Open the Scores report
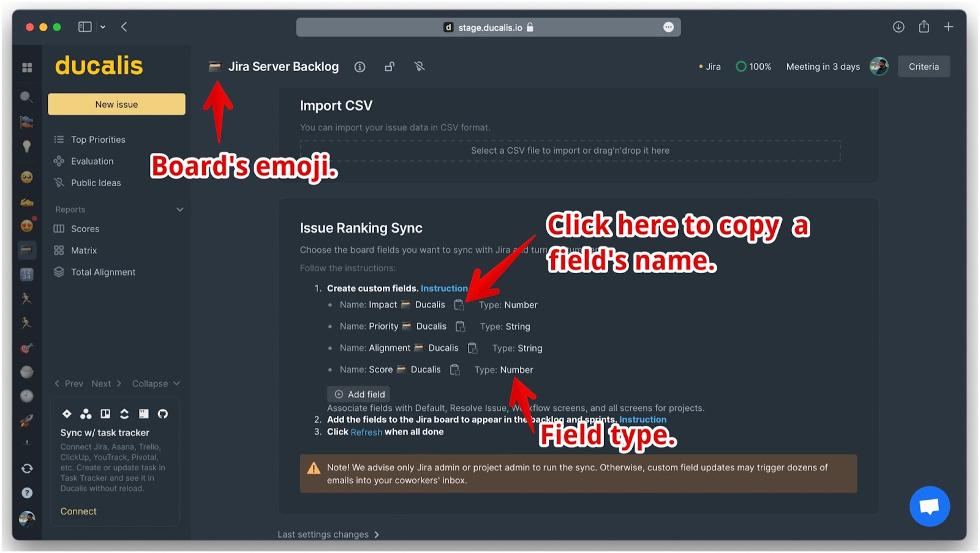Image resolution: width=980 pixels, height=553 pixels. click(85, 229)
